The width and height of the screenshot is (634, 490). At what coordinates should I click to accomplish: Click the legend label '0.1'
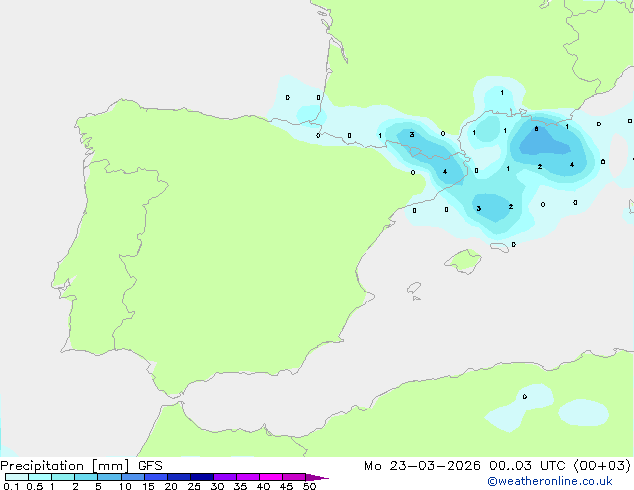click(11, 486)
